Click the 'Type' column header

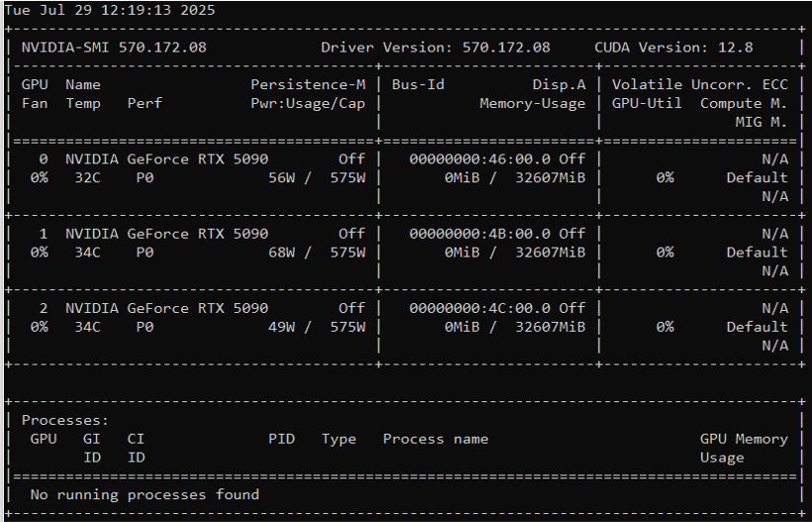(340, 439)
